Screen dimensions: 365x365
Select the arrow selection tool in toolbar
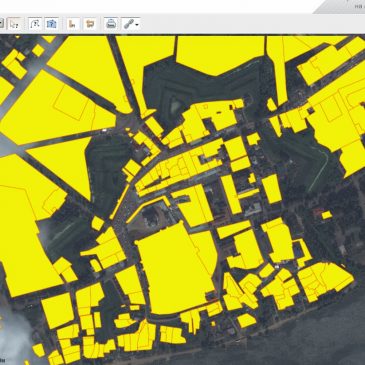tap(14, 24)
